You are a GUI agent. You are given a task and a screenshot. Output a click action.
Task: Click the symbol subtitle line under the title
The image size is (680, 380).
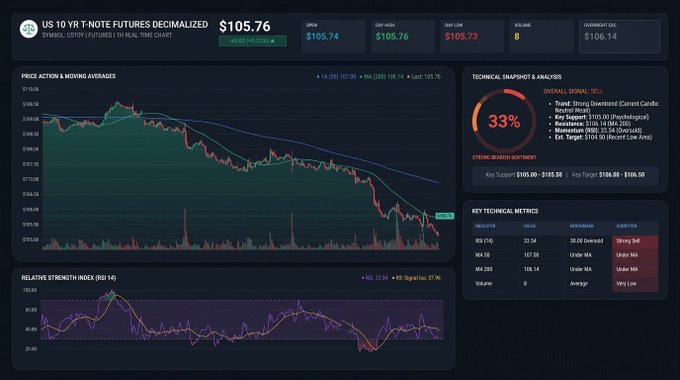(x=107, y=35)
